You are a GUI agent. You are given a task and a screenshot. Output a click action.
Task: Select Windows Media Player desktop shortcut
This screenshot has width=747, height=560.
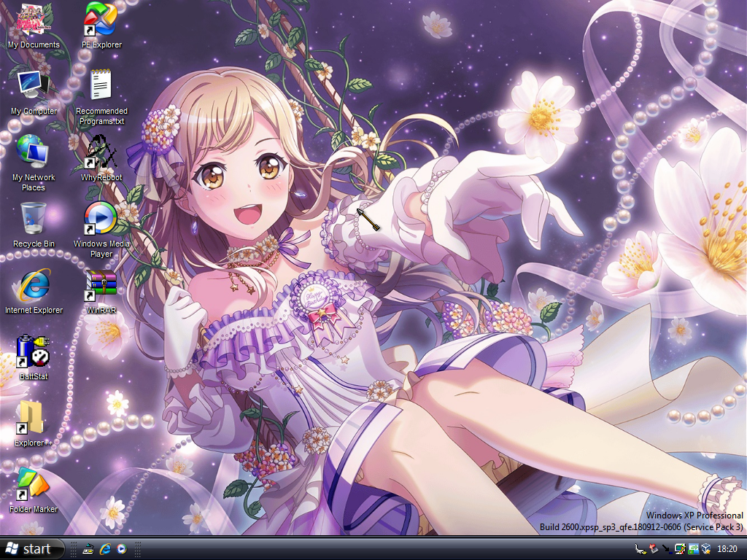(101, 230)
